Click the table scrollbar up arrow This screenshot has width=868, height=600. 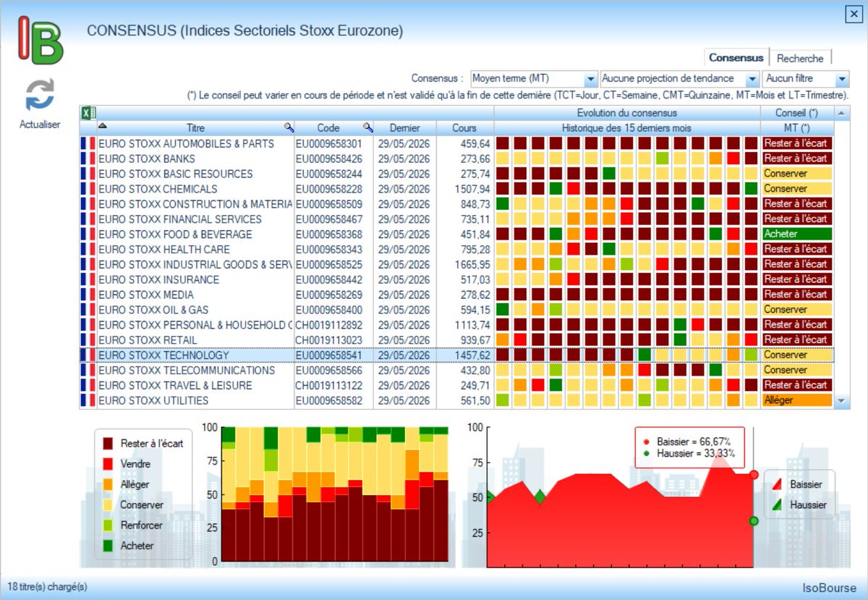841,113
